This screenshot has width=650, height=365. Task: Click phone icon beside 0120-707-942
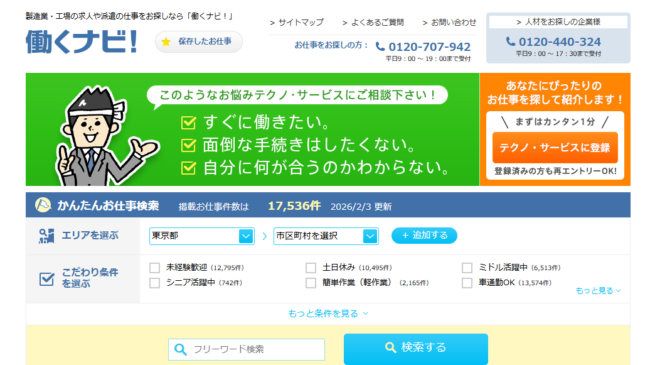pos(380,46)
